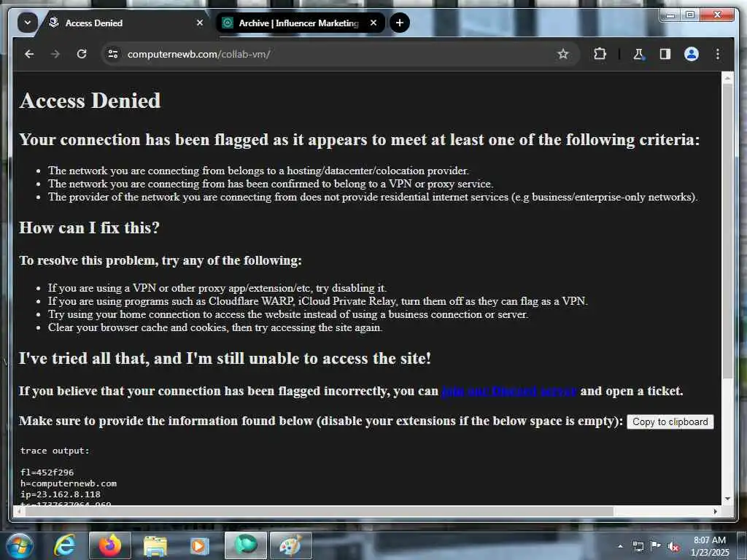Bookmark this page with the star
Viewport: 747px width, 560px height.
[563, 54]
